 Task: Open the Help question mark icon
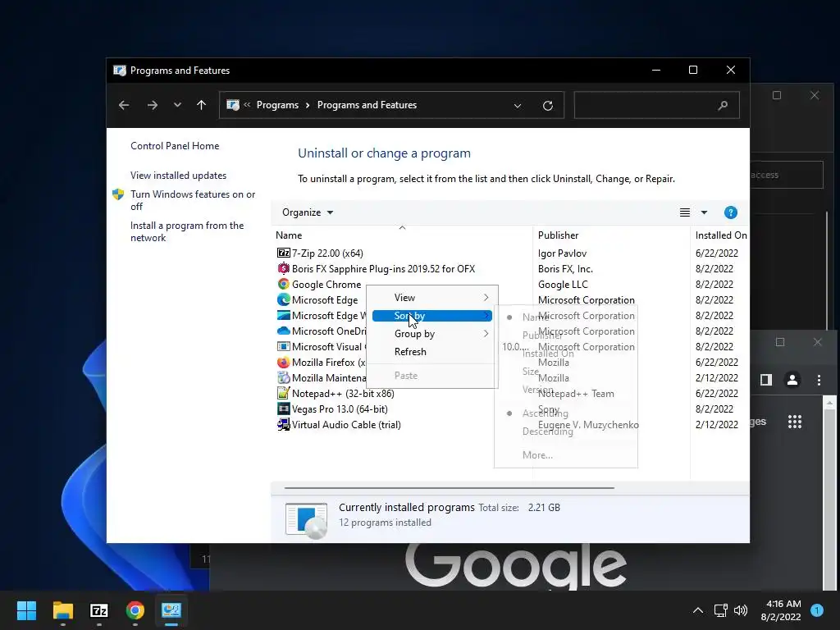coord(730,212)
